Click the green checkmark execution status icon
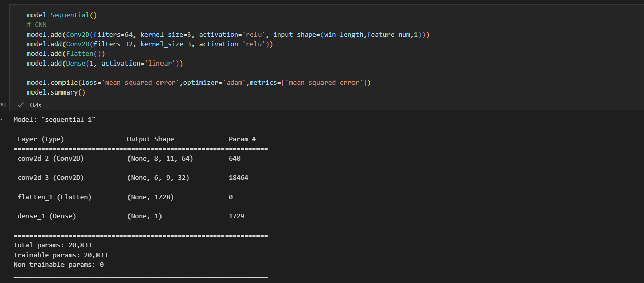Screen dimensions: 644x283 [x=21, y=105]
